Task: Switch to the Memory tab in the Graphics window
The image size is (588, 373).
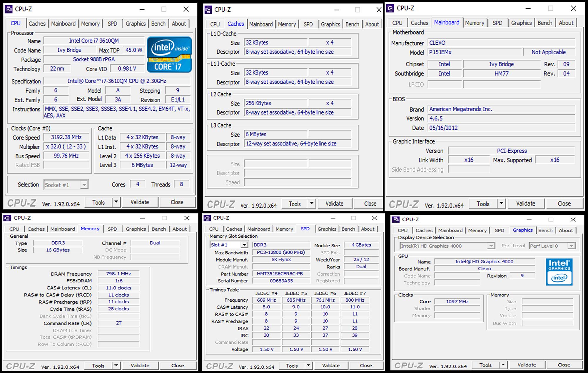Action: [x=477, y=231]
